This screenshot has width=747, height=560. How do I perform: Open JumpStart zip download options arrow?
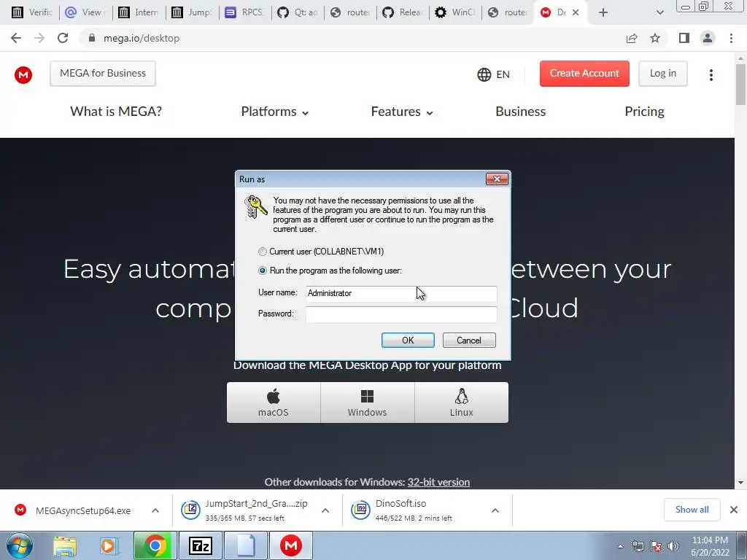[325, 510]
